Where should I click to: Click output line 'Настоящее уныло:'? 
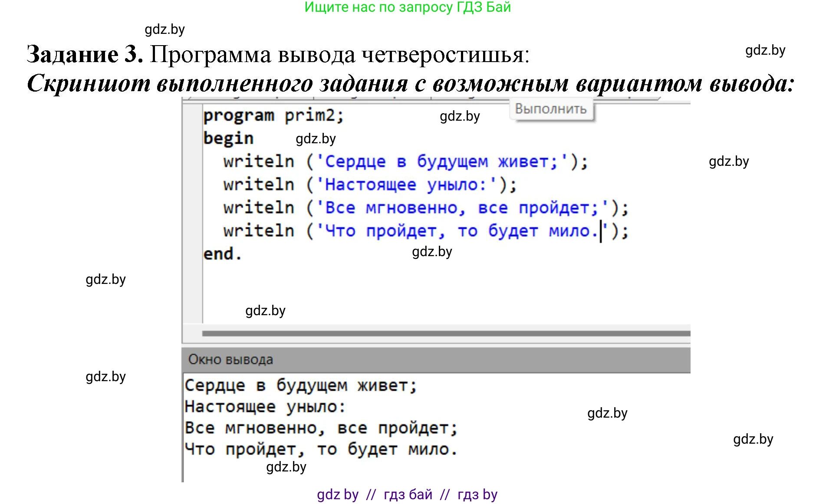point(265,407)
